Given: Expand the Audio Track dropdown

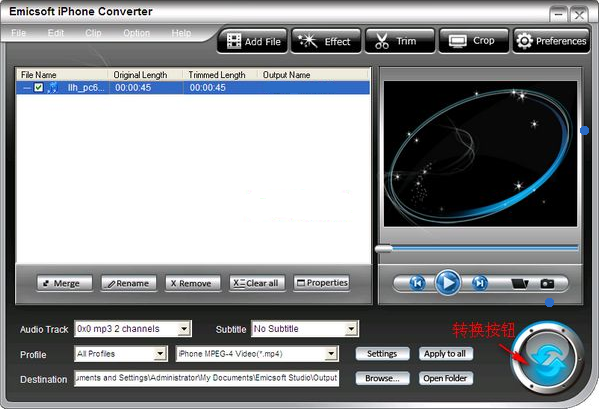Looking at the screenshot, I should click(184, 329).
